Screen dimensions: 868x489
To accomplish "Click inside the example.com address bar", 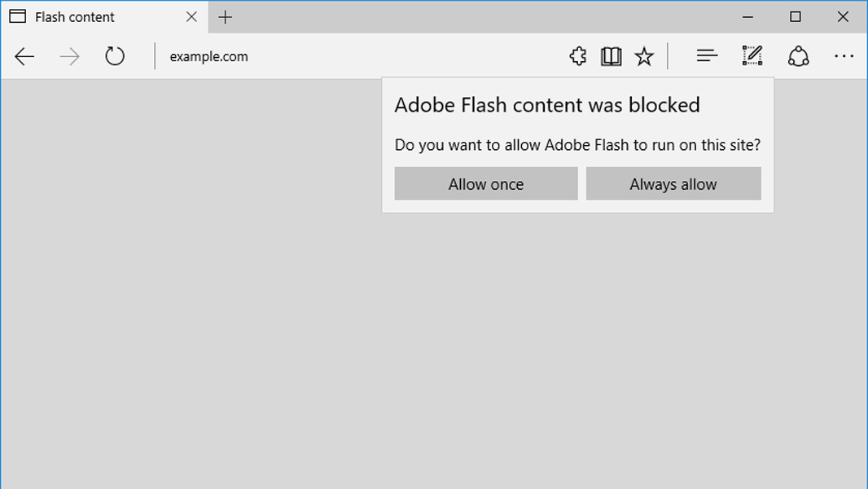I will 244,56.
